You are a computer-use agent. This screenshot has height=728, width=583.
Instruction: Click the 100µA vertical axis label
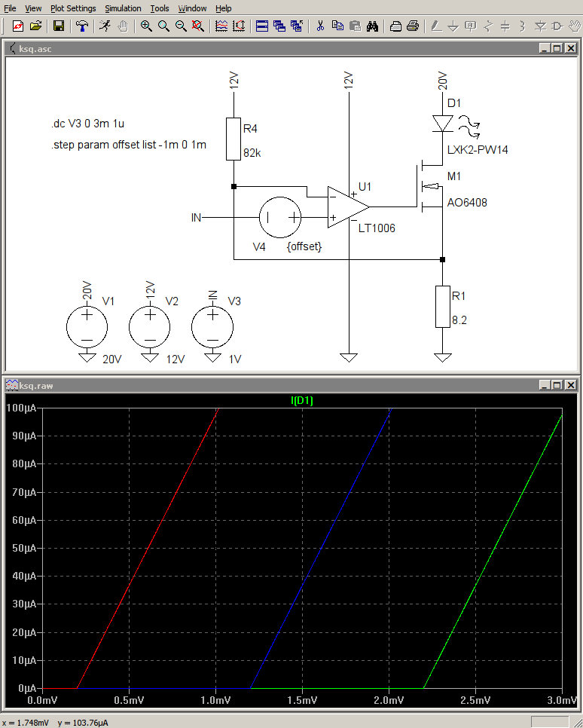point(21,408)
